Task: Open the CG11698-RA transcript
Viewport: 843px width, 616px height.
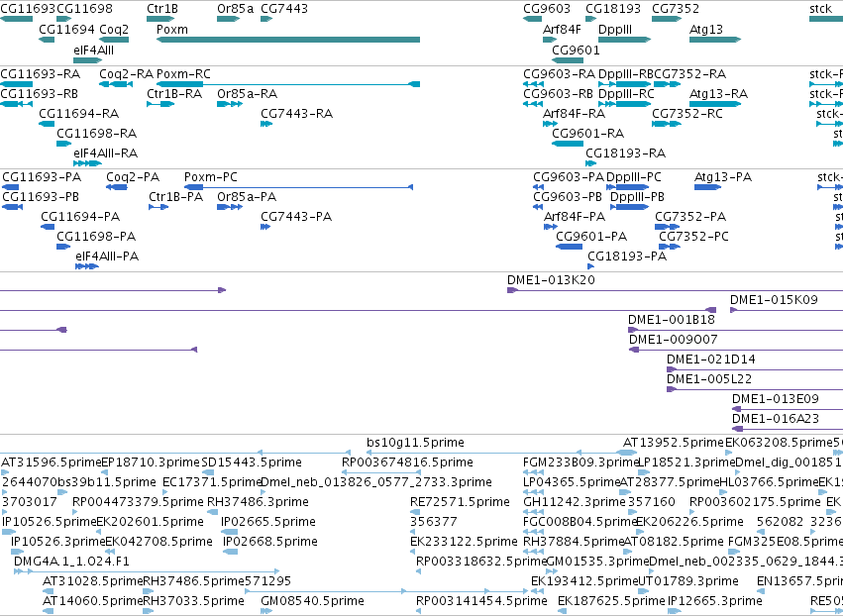Action: (x=64, y=144)
